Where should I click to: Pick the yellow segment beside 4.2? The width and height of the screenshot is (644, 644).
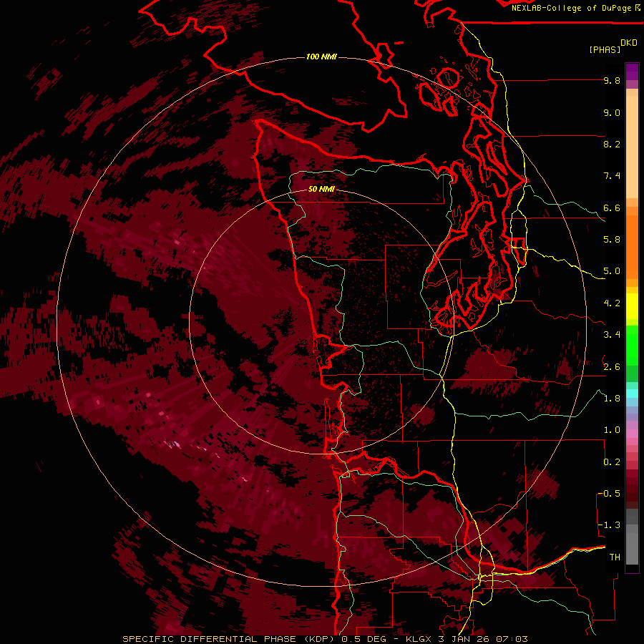632,306
